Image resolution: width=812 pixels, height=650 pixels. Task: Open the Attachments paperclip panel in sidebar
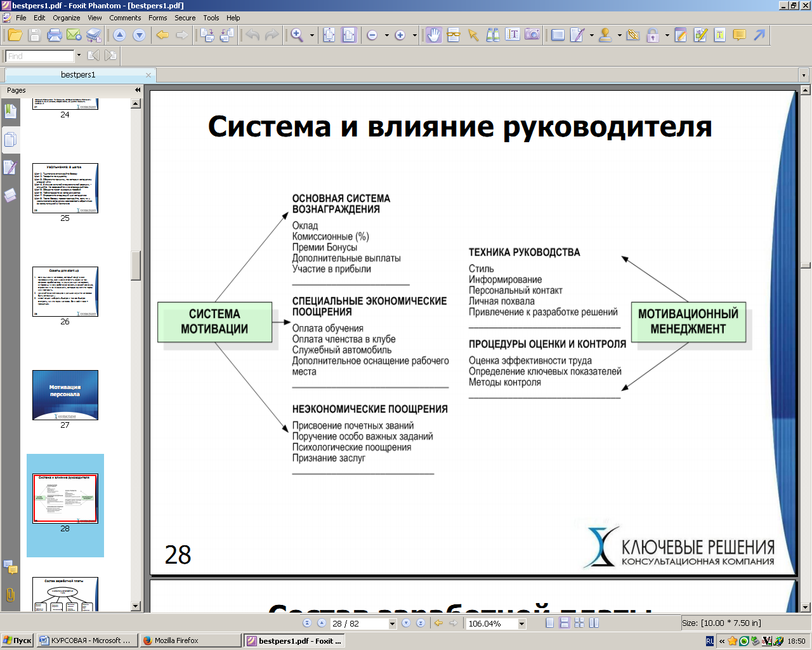click(x=10, y=595)
